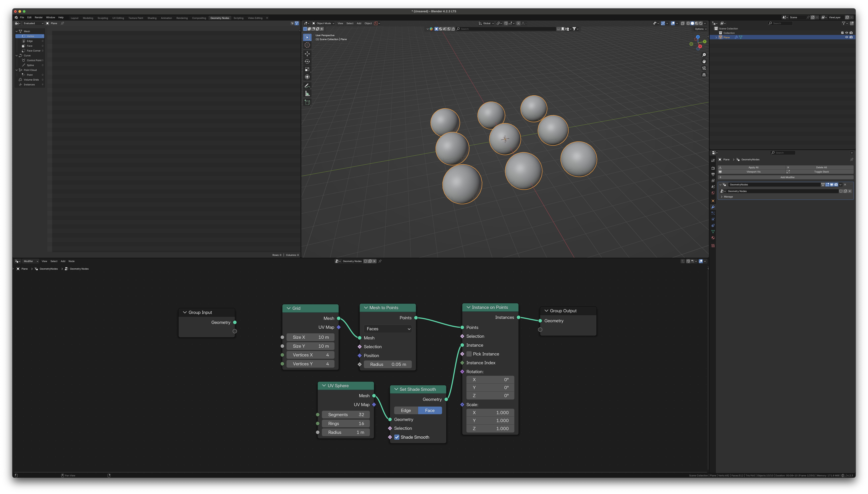The height and width of the screenshot is (494, 868).
Task: Open the Add menu in node editor
Action: click(x=63, y=261)
